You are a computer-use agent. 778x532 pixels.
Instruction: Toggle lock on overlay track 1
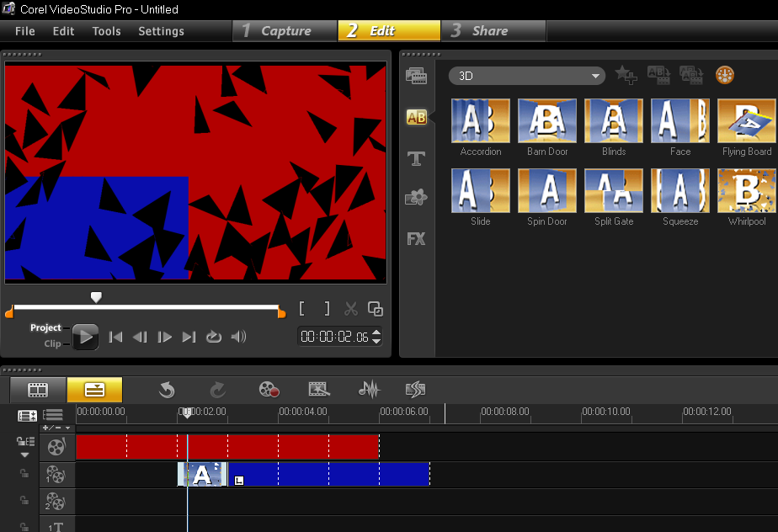(x=25, y=475)
